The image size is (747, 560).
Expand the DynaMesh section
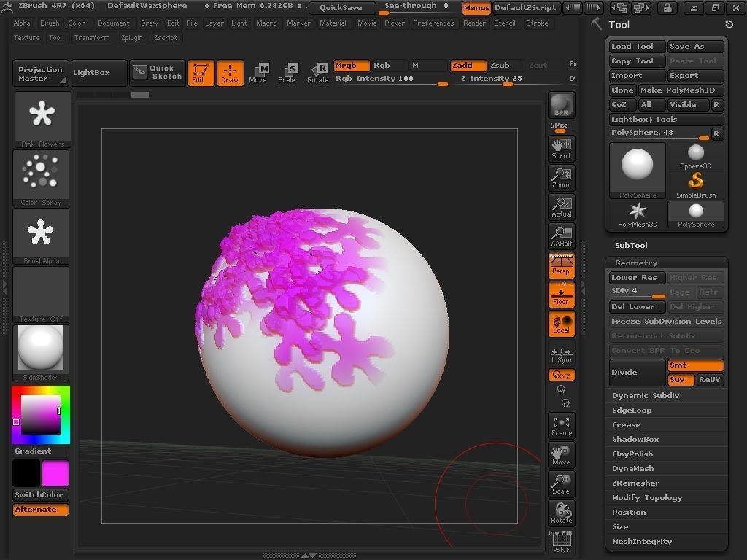tap(632, 469)
